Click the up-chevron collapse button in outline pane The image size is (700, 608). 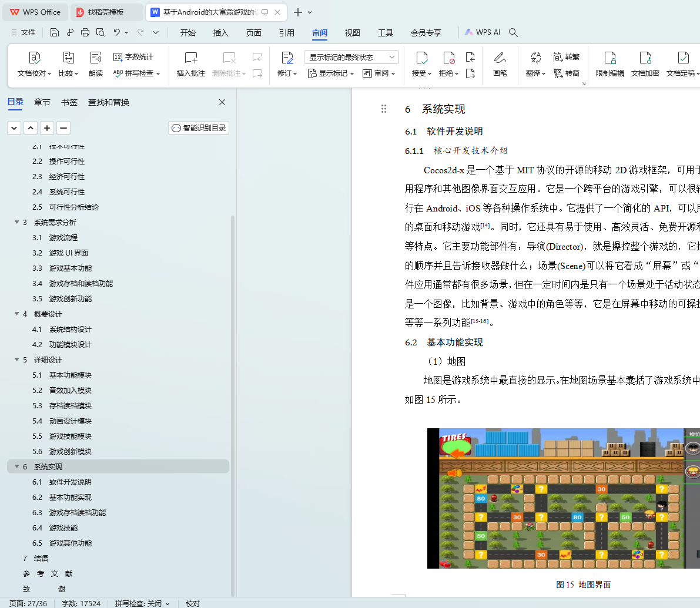(x=31, y=128)
